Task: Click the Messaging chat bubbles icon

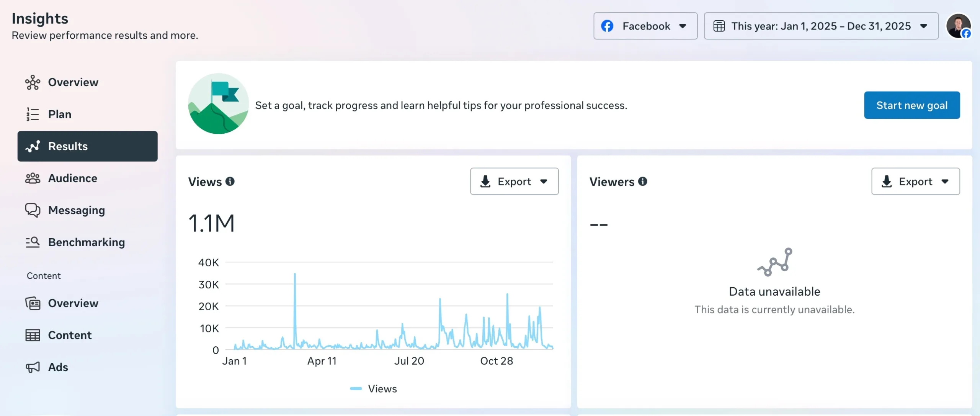Action: click(x=33, y=210)
